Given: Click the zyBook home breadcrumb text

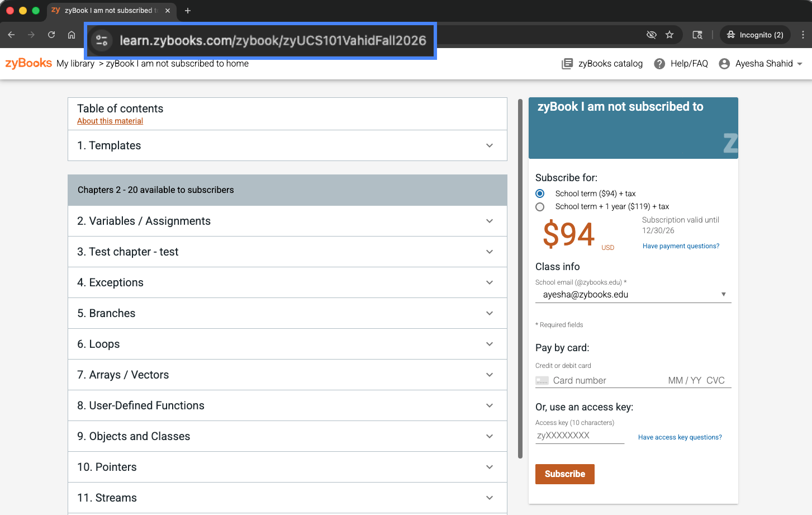Looking at the screenshot, I should click(177, 64).
